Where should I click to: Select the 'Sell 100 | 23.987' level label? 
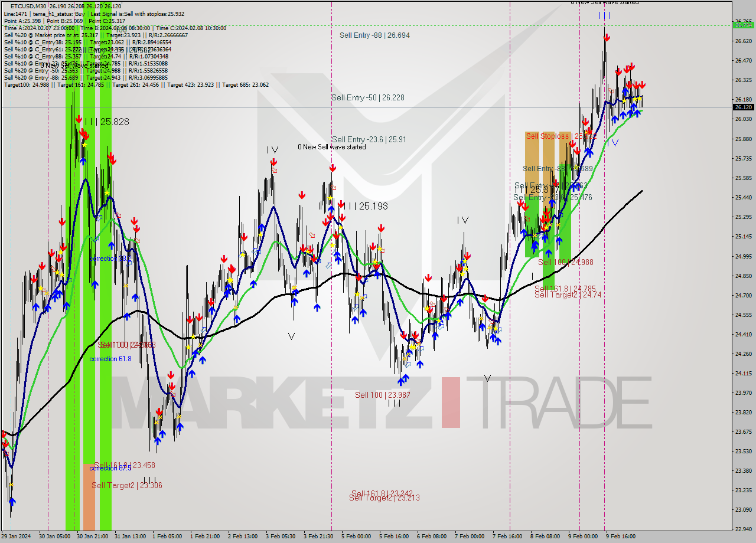click(x=383, y=395)
